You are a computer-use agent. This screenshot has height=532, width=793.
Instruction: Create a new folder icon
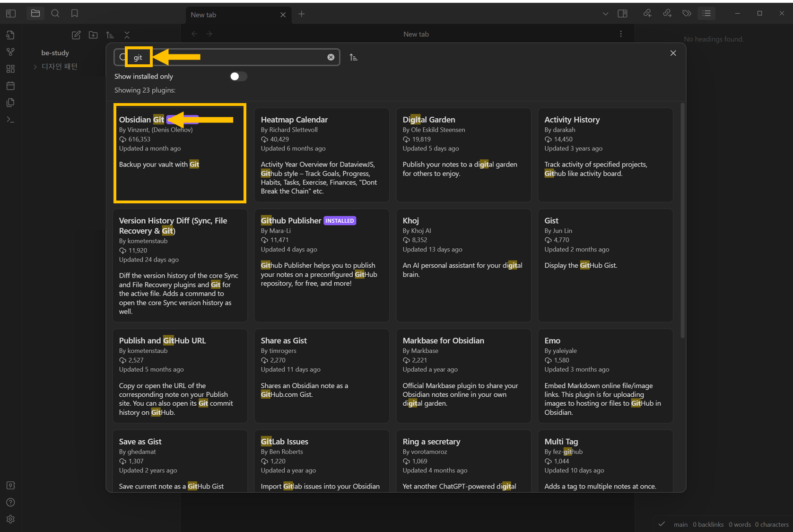(x=93, y=35)
